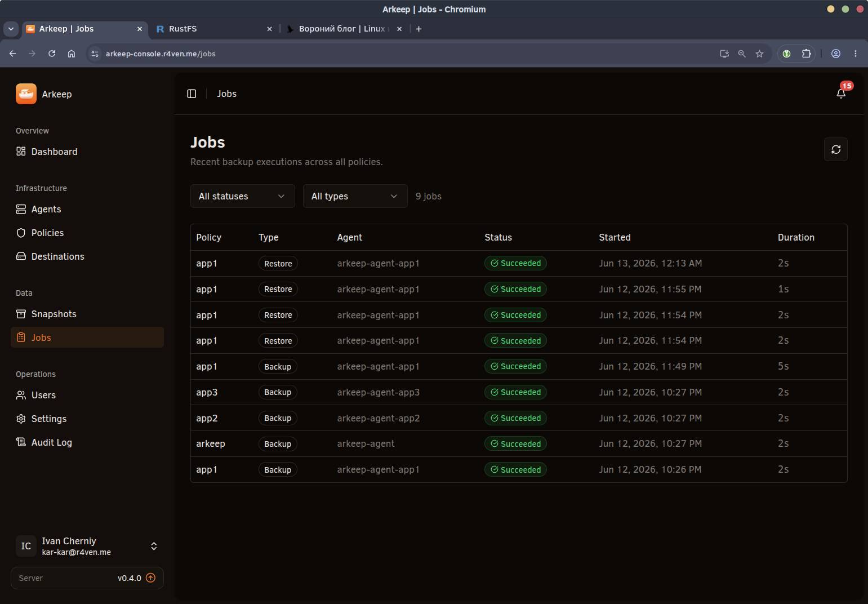Select the Jun 13, 2026, 12:13 AM job
This screenshot has width=868, height=604.
pyautogui.click(x=519, y=263)
